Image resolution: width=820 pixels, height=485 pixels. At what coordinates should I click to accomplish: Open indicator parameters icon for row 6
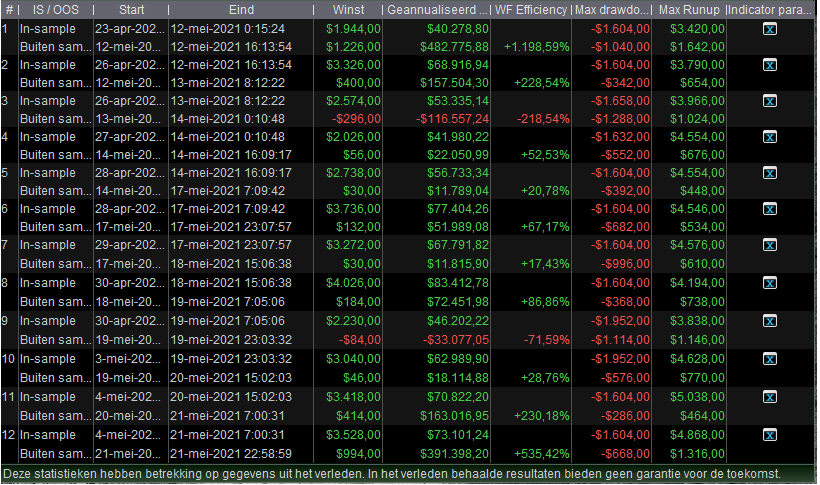pyautogui.click(x=769, y=209)
